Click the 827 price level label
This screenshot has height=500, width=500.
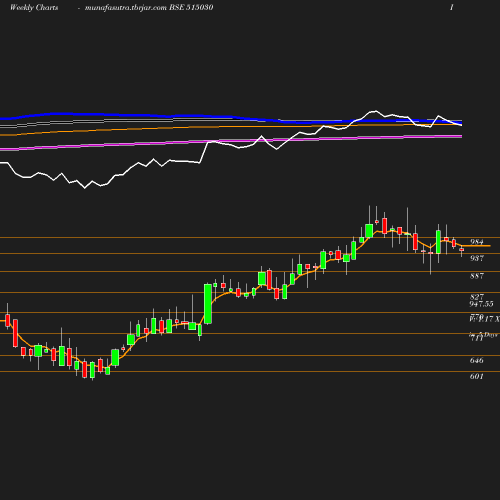477,297
